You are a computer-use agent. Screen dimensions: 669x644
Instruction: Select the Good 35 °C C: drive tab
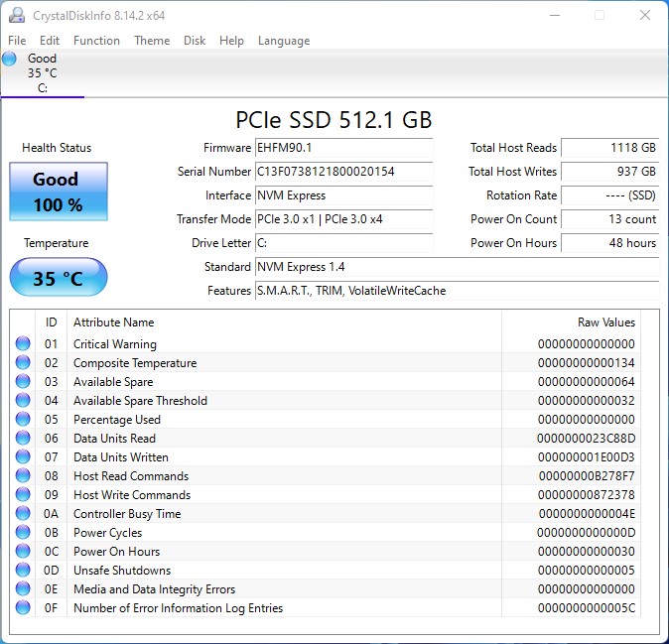[x=43, y=73]
